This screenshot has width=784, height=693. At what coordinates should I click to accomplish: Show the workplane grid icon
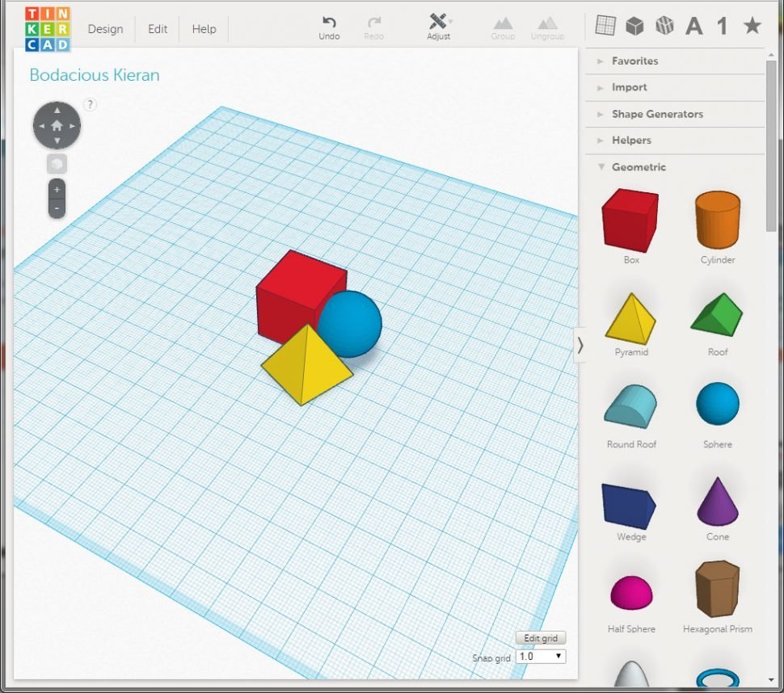[x=605, y=26]
